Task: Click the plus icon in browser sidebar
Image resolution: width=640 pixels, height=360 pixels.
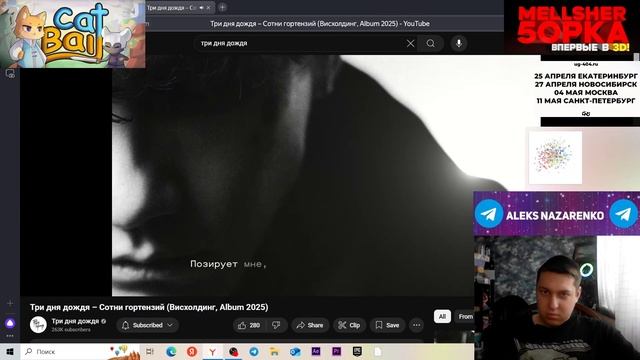Action: 10,303
